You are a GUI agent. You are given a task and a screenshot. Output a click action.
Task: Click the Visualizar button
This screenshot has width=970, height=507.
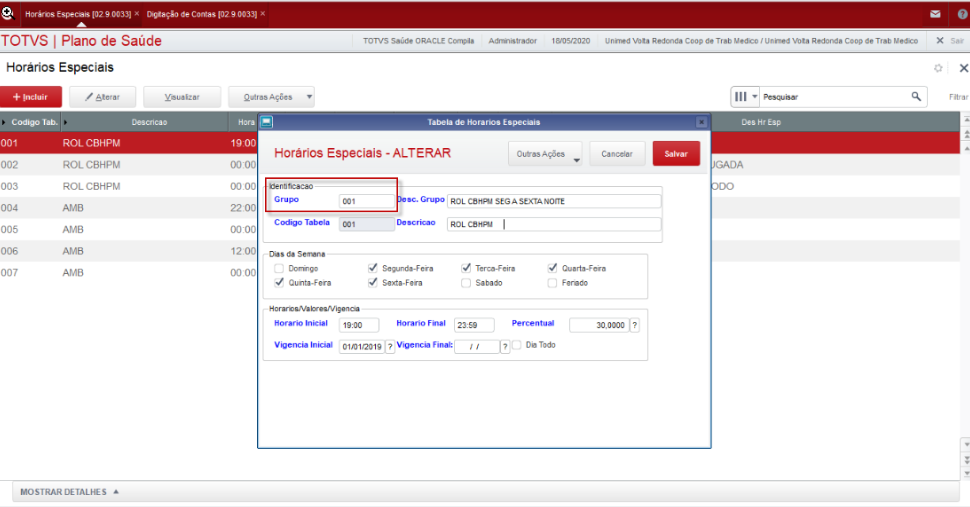pyautogui.click(x=182, y=97)
